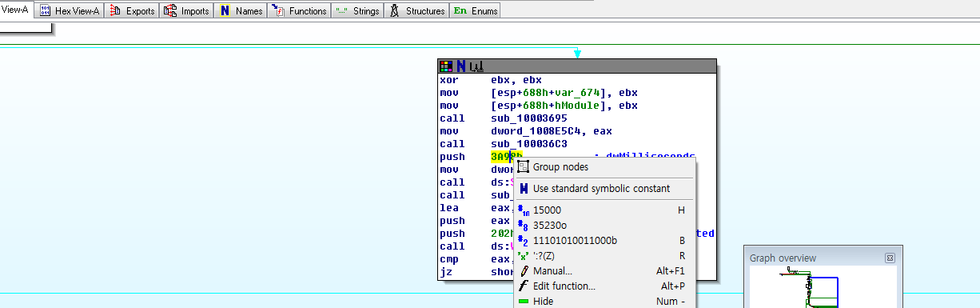Click the node color palette icon
Image resolution: width=980 pixels, height=308 pixels.
[x=446, y=66]
